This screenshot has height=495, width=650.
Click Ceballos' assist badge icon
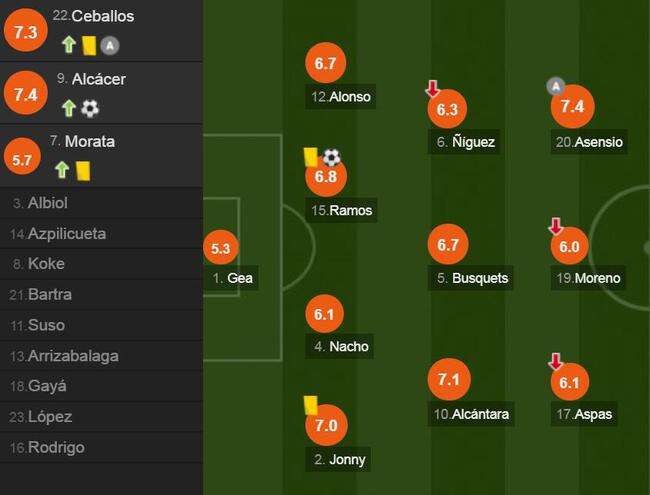110,45
